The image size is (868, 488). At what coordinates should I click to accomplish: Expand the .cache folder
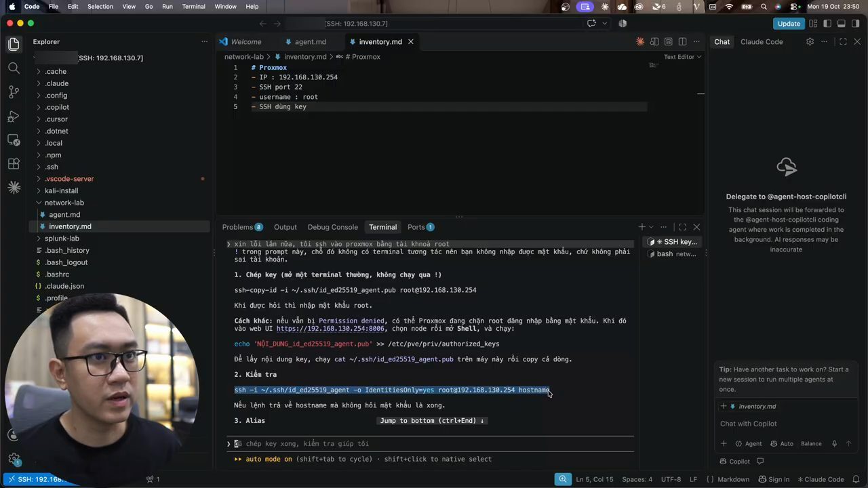click(56, 71)
